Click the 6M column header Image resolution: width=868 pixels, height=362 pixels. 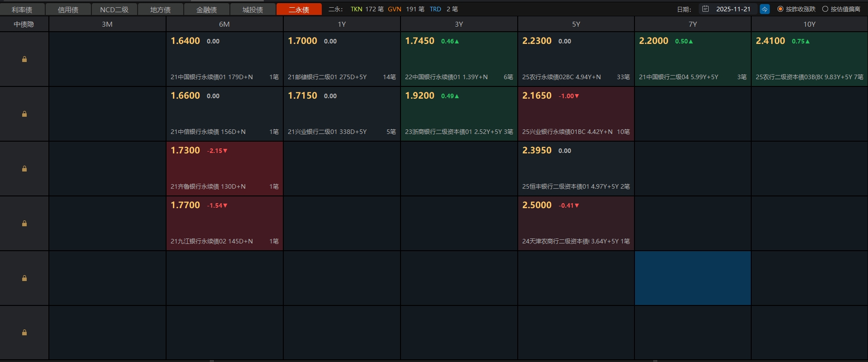tap(224, 24)
